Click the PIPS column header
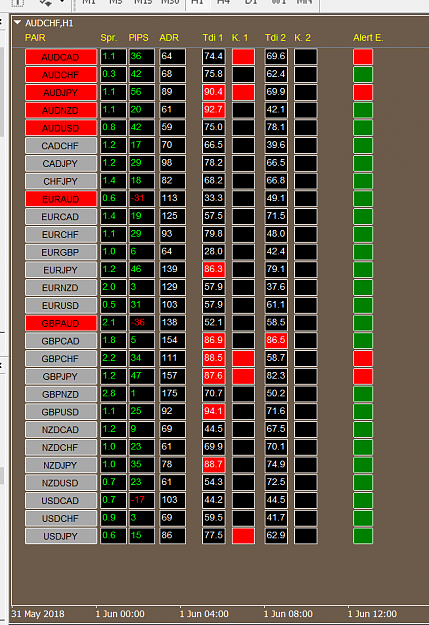Viewport: 429px width, 625px height. click(x=138, y=38)
